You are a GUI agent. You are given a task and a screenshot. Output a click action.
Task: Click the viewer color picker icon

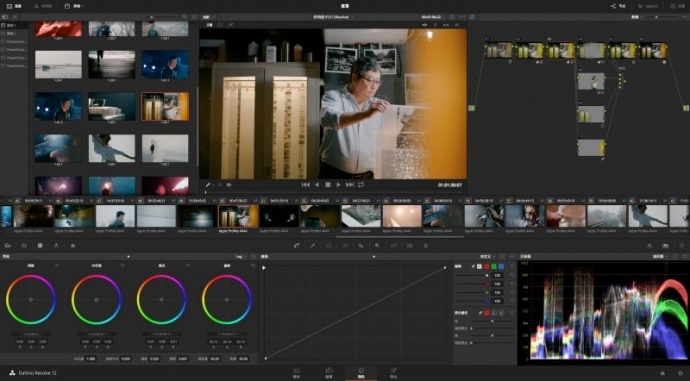208,185
